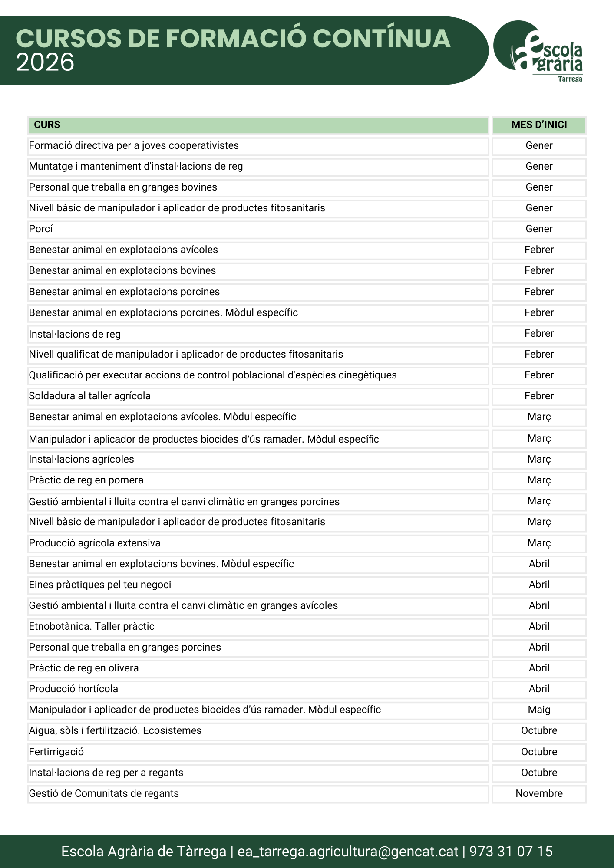The height and width of the screenshot is (868, 614).
Task: Click the CURSOS DE FORMACIÓ CONTÍNUA title
Action: [x=233, y=38]
